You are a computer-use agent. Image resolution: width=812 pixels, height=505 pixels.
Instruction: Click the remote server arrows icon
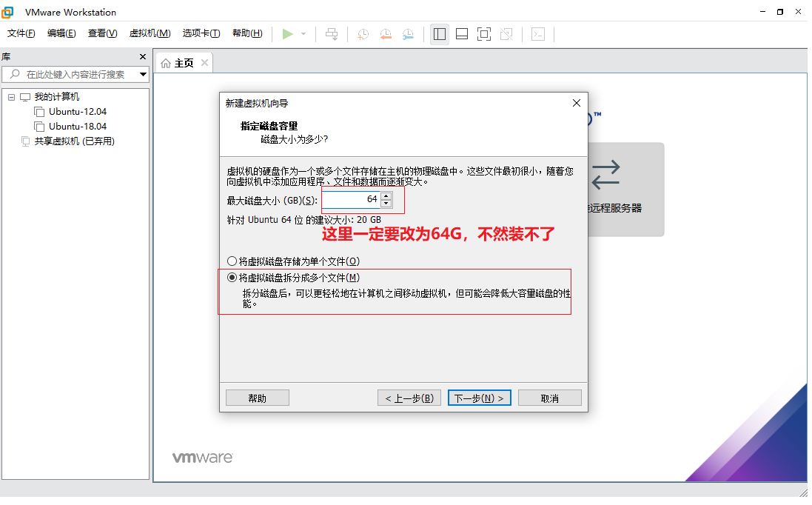(605, 175)
